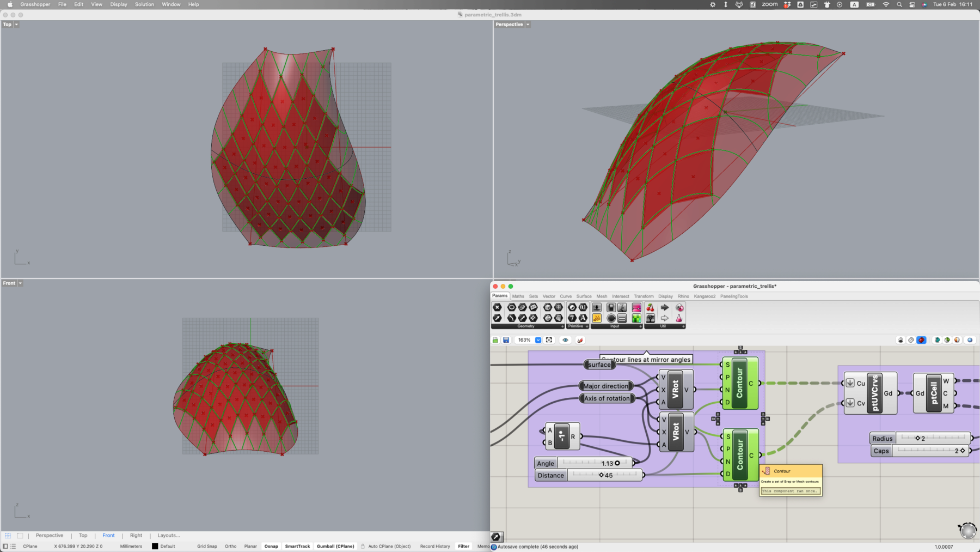Click Zoom Extents icon on Grasshopper canvas toolbar

(549, 340)
